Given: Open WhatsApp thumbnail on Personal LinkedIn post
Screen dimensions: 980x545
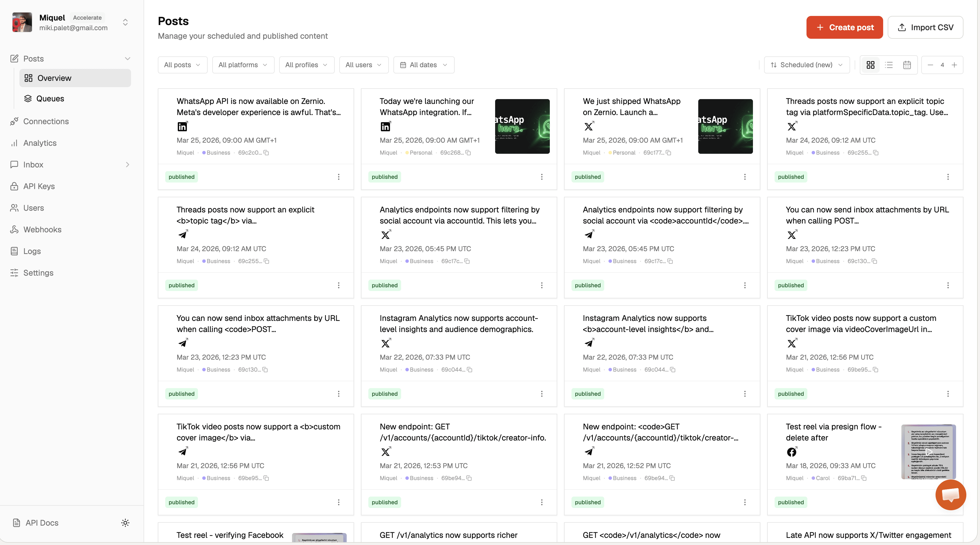Looking at the screenshot, I should tap(522, 127).
